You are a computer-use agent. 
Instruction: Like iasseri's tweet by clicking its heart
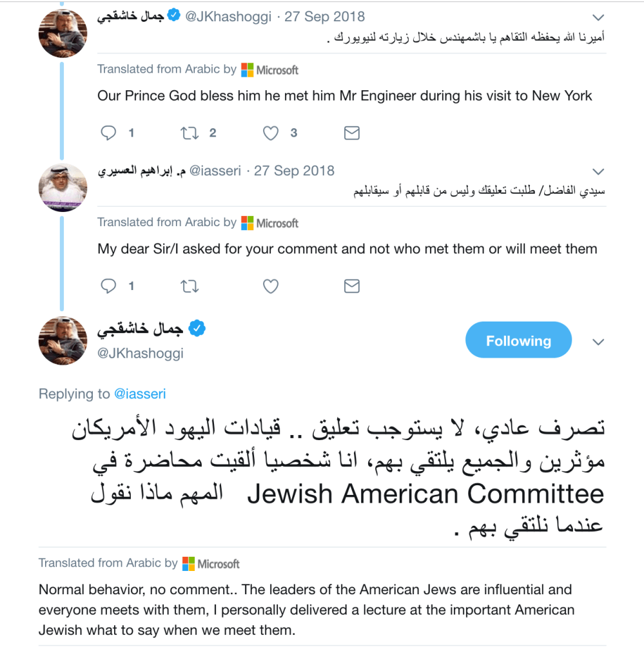[x=270, y=286]
